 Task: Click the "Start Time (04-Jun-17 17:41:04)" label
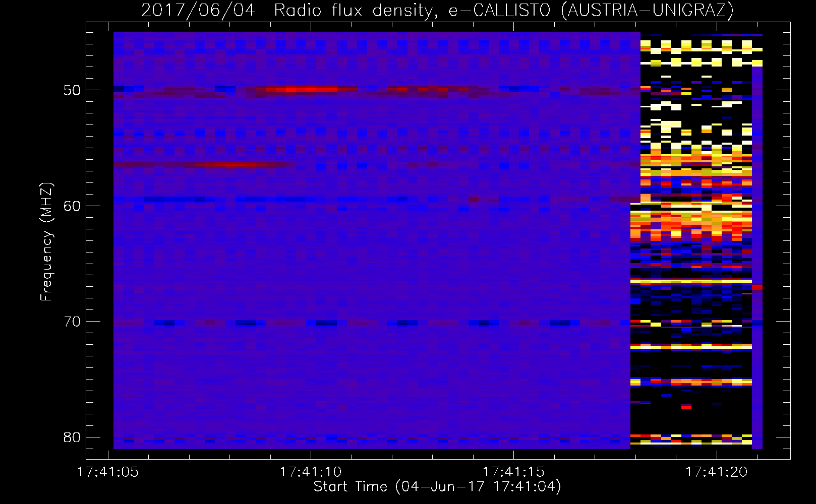click(437, 487)
